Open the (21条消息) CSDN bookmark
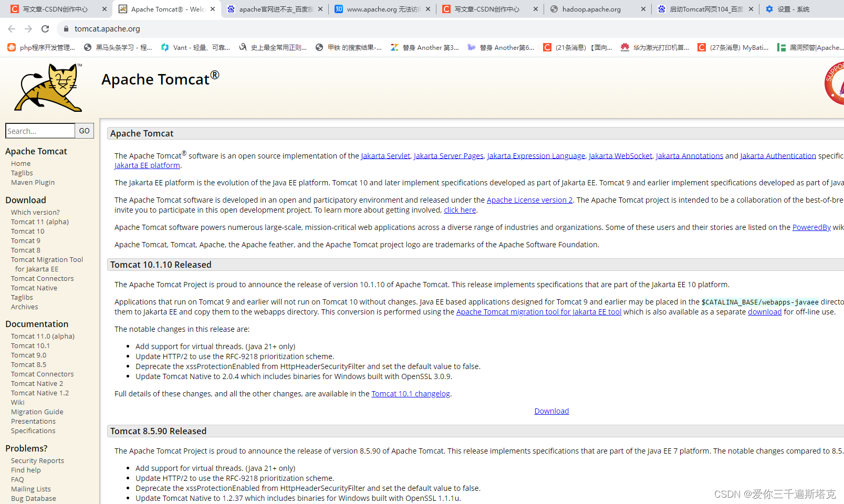 pos(578,47)
